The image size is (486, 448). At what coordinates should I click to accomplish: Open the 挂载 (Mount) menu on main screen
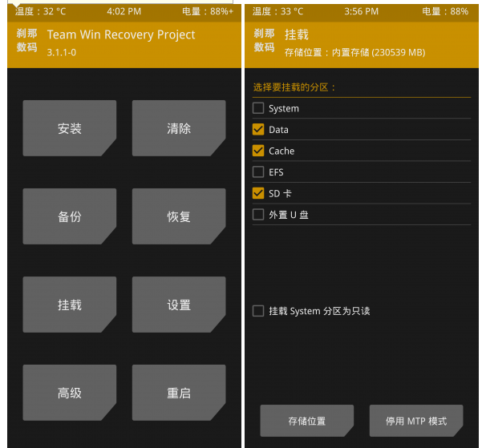coord(70,305)
